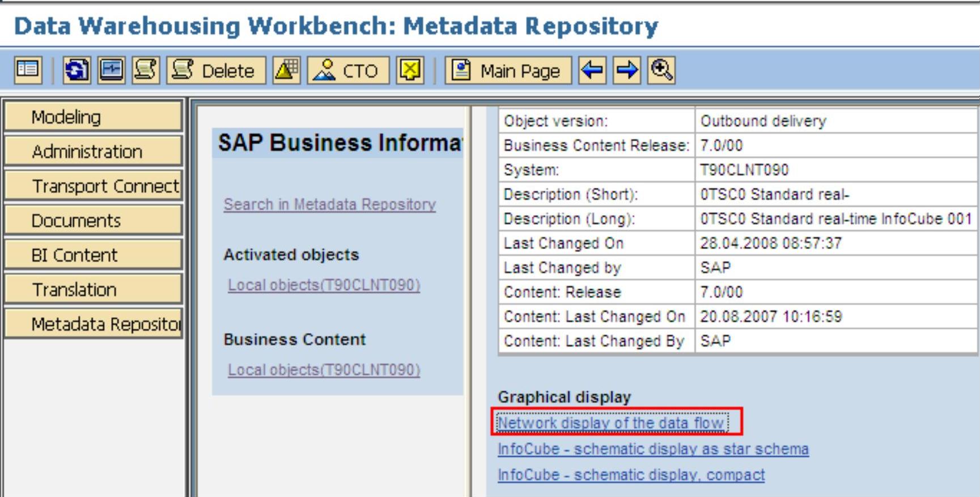980x497 pixels.
Task: Click the forward arrow icon
Action: 627,70
